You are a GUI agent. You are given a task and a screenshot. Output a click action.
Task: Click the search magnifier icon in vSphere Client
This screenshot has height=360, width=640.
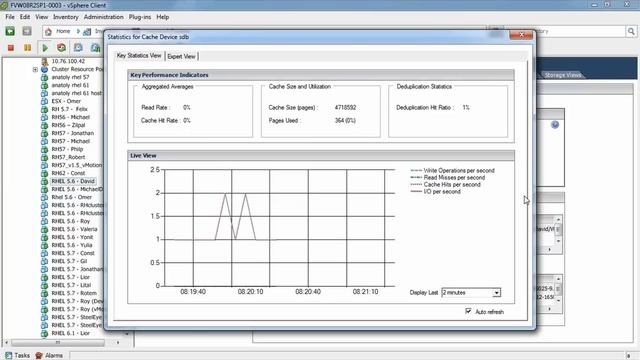[631, 31]
